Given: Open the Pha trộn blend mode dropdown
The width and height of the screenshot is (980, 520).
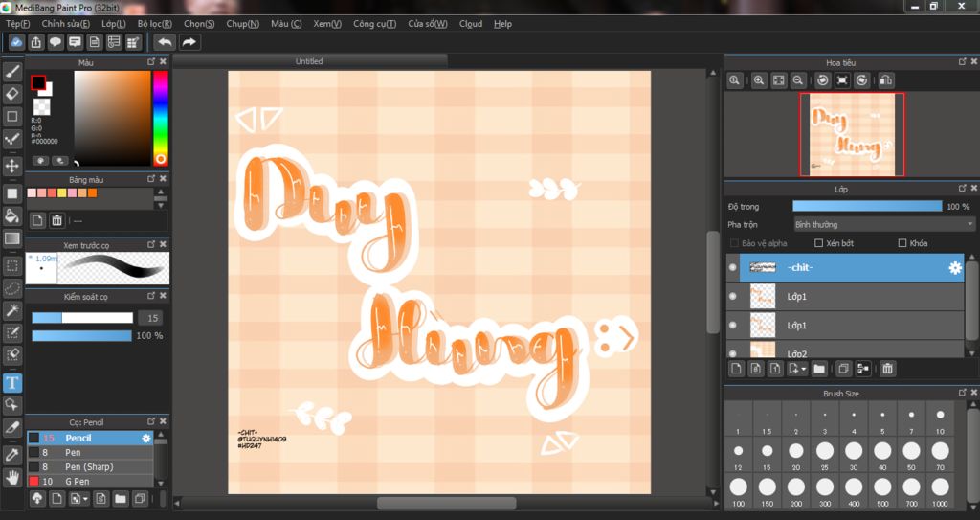Looking at the screenshot, I should [883, 224].
